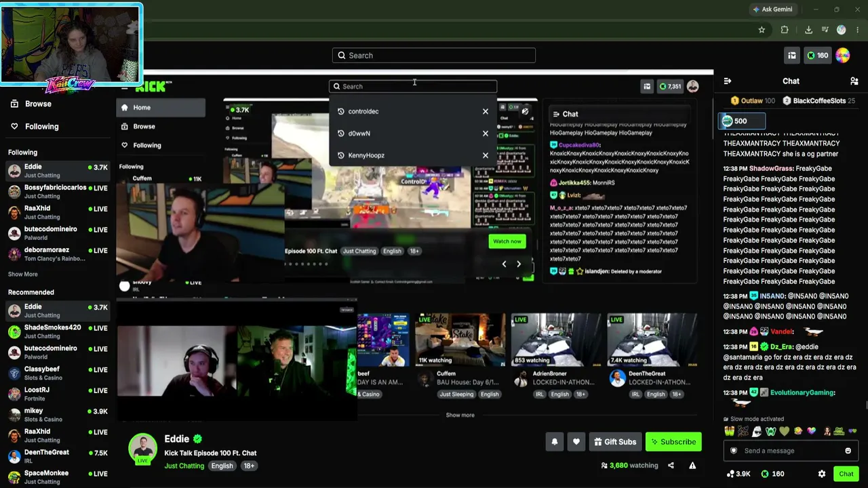868x488 pixels.
Task: Report the stream with the warning triangle icon
Action: tap(692, 466)
